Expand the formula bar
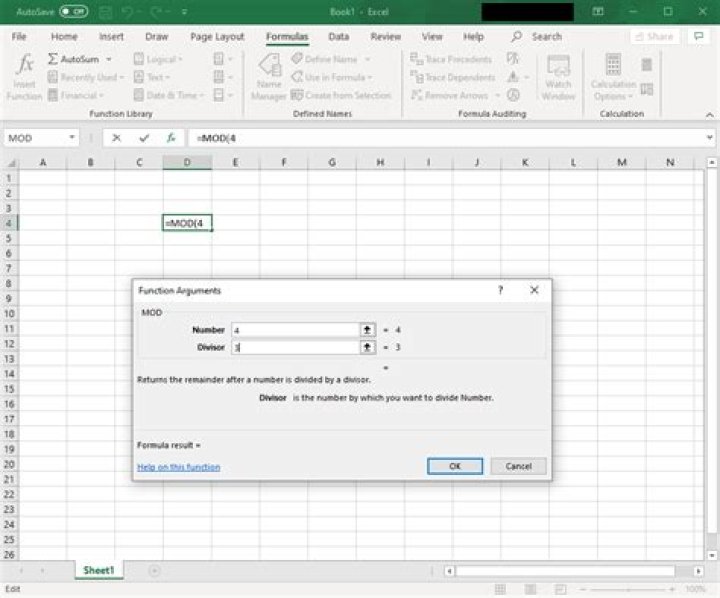 point(709,137)
